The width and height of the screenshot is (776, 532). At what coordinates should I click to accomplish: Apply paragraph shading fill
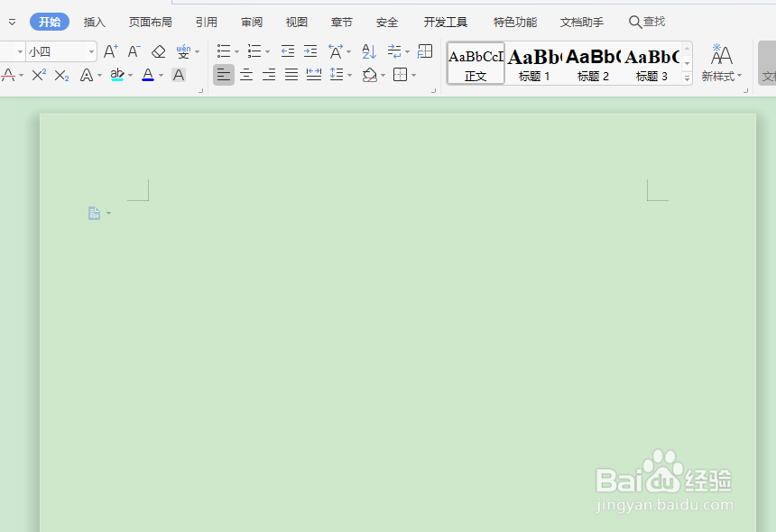coord(370,75)
